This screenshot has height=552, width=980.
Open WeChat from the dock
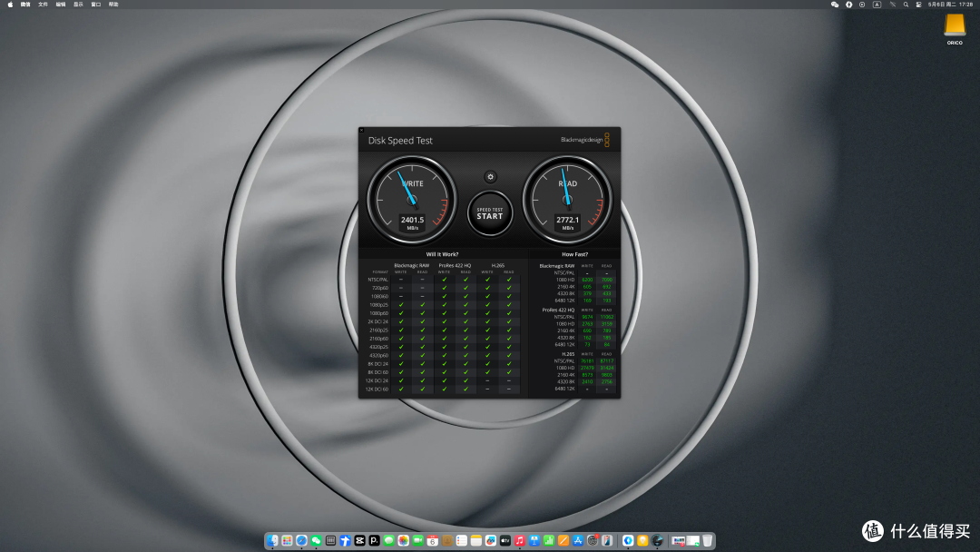pyautogui.click(x=317, y=540)
